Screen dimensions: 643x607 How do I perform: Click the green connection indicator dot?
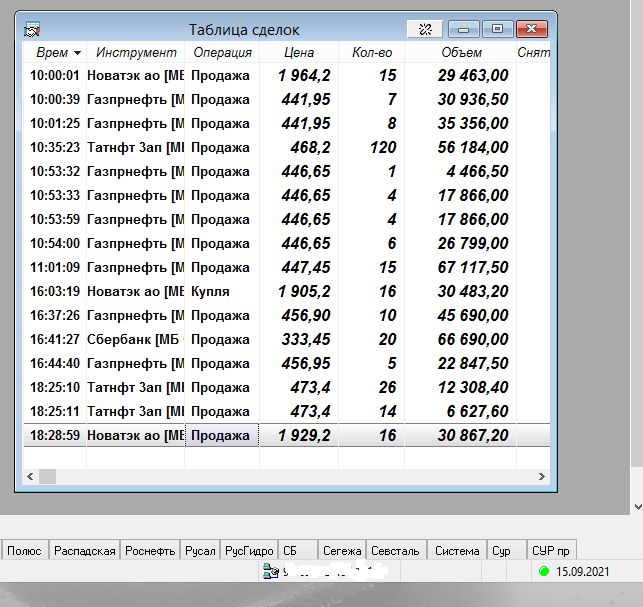click(x=544, y=571)
